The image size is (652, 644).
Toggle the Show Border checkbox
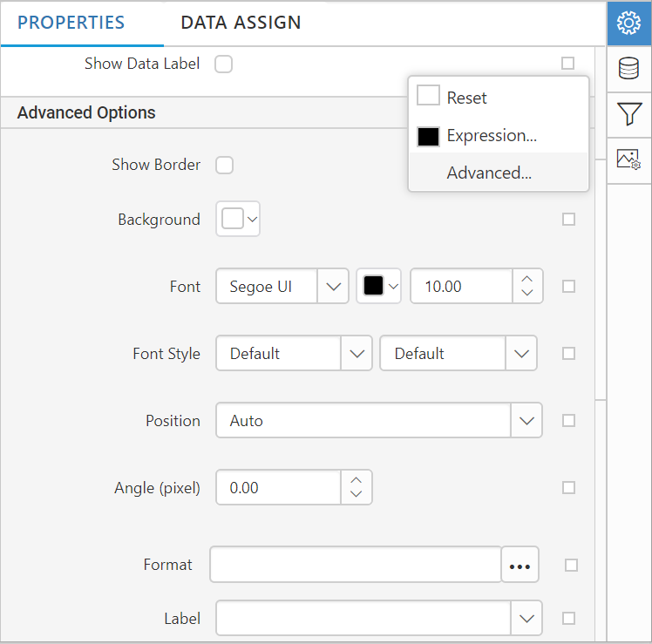(x=224, y=165)
